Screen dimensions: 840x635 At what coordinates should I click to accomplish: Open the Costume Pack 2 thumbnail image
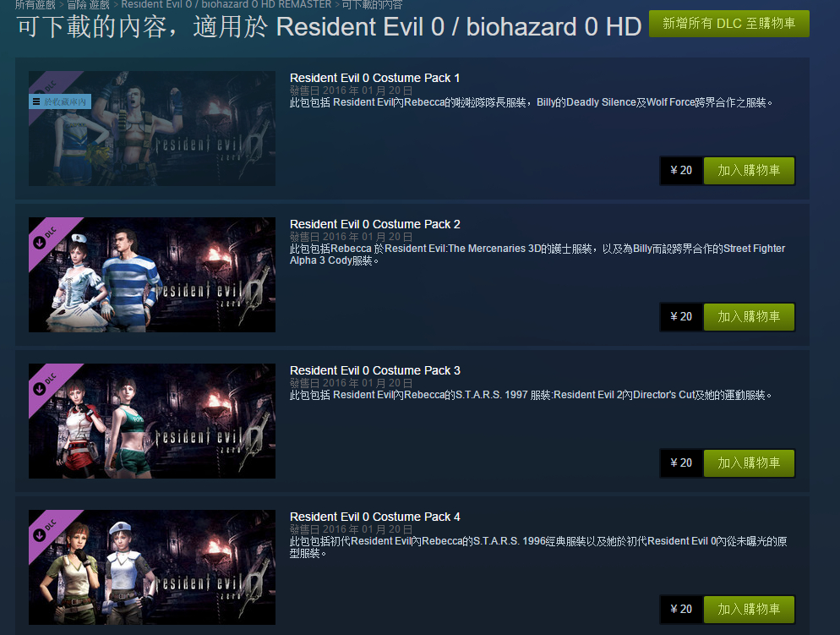coord(152,275)
